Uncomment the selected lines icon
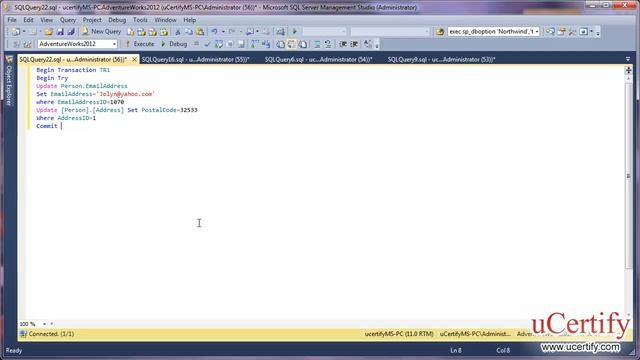This screenshot has width=640, height=360. click(328, 44)
